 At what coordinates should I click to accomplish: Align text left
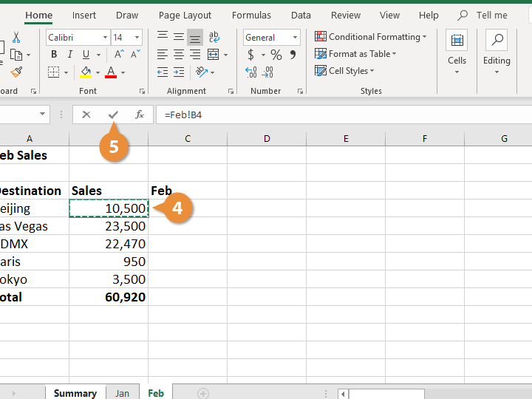[163, 54]
